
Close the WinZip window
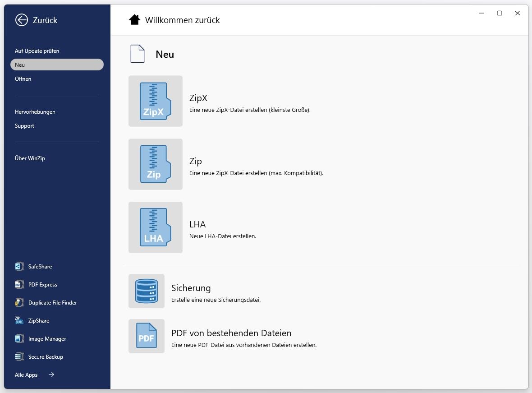[x=518, y=13]
